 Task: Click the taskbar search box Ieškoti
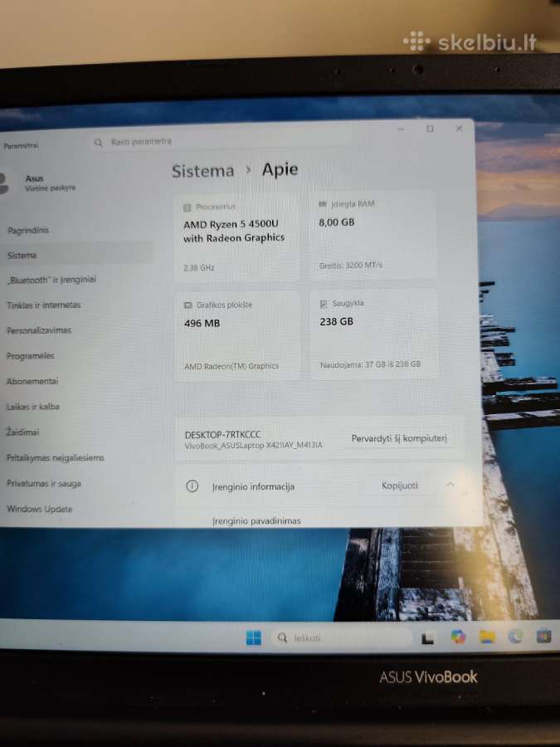point(341,637)
